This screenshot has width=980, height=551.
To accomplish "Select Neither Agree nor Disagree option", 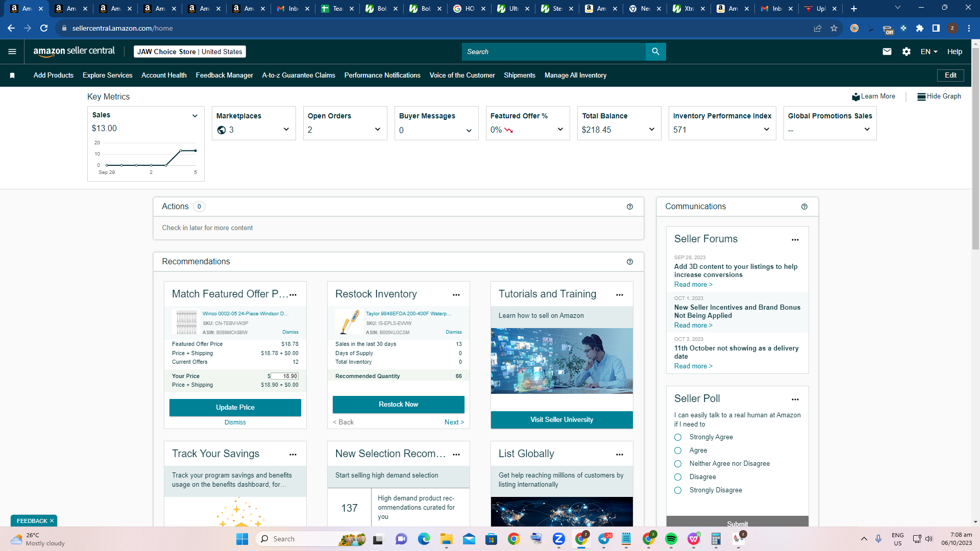I will (678, 464).
